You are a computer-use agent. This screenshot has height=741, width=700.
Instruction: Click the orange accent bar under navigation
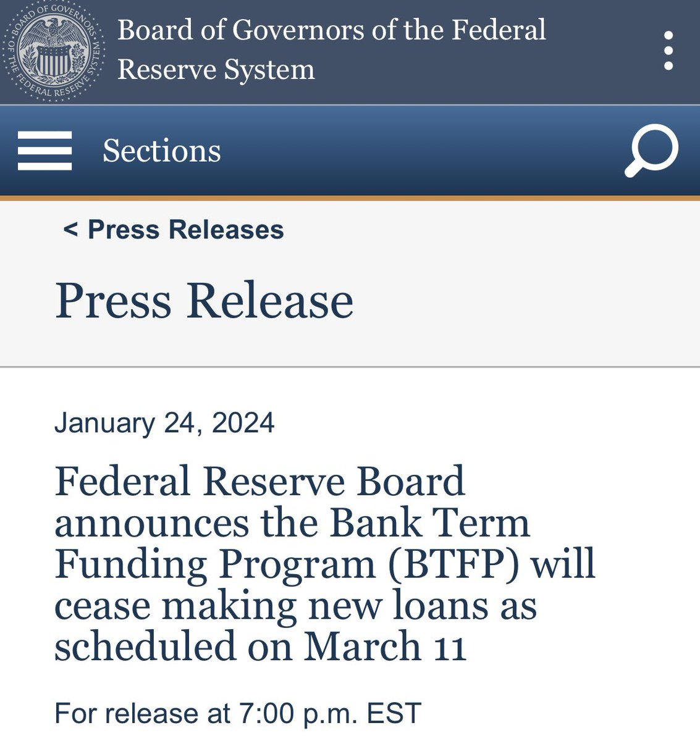[350, 198]
